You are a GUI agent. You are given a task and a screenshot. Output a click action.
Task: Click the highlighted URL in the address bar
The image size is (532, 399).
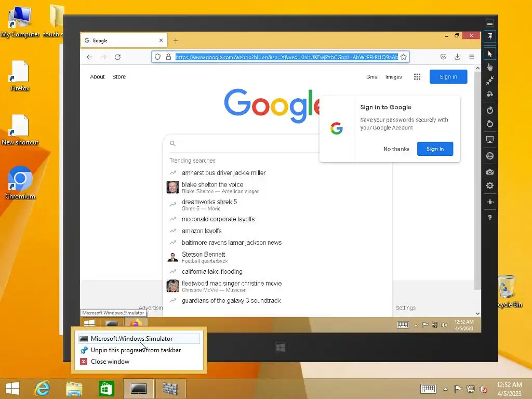tap(287, 57)
